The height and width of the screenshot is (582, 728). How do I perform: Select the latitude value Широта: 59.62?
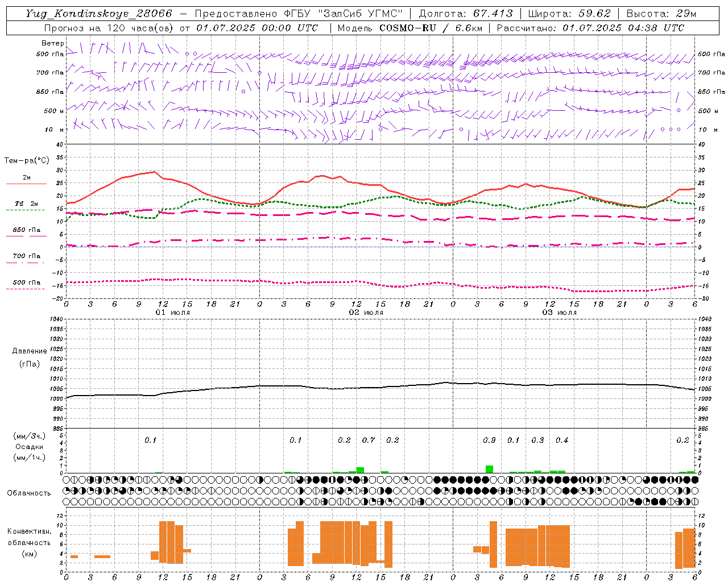(x=569, y=14)
